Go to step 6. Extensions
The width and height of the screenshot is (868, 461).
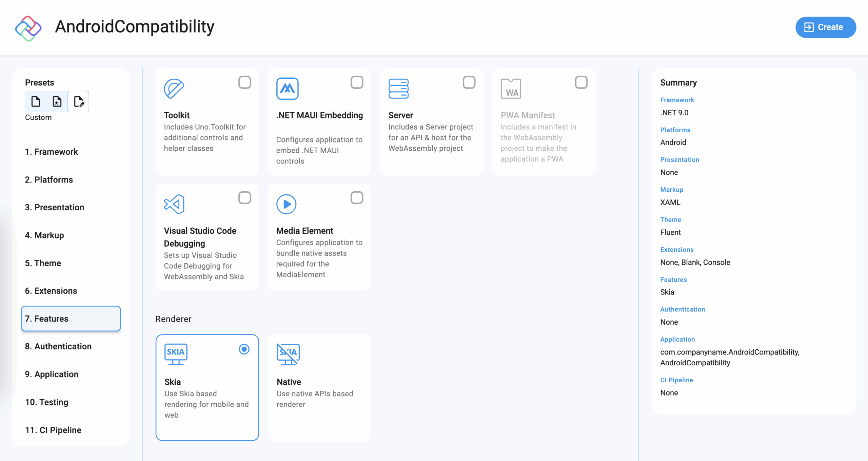[x=71, y=291]
